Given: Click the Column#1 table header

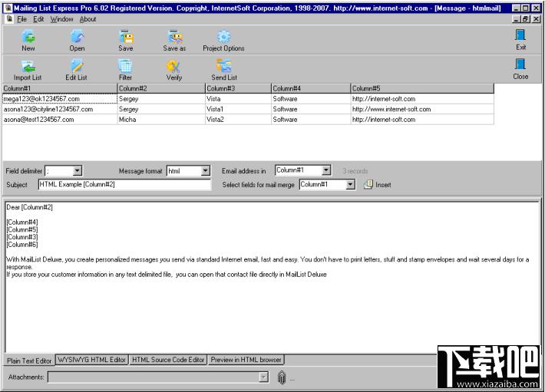Looking at the screenshot, I should (60, 88).
